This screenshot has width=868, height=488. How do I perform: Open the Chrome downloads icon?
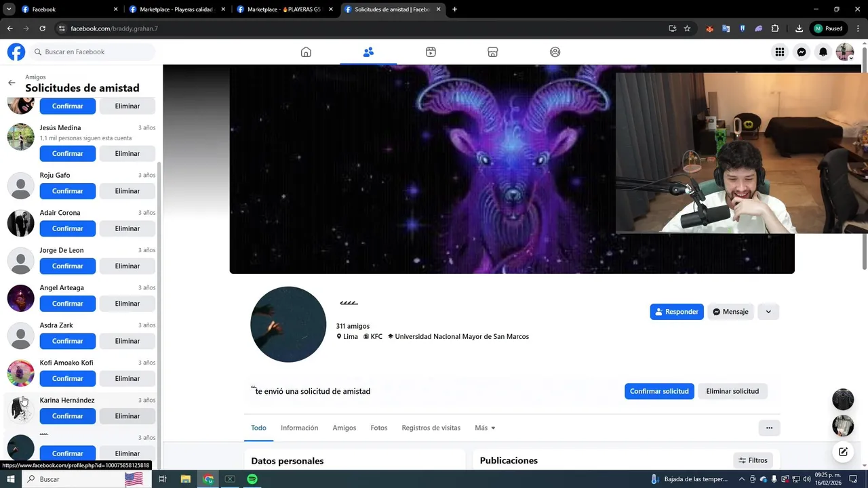[799, 28]
